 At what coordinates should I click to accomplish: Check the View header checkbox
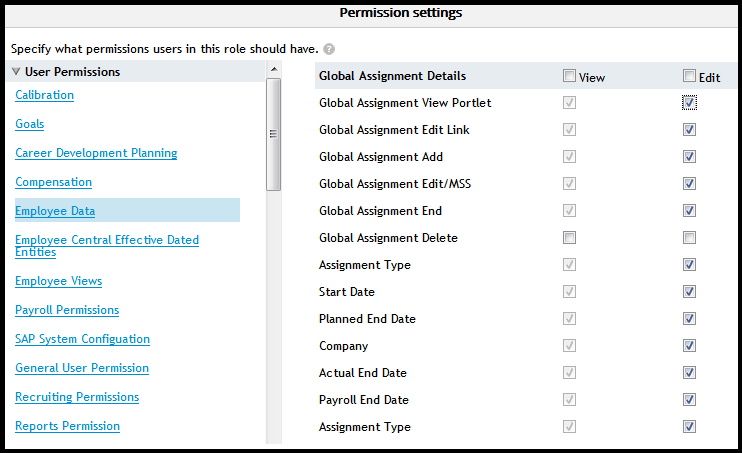(x=569, y=76)
